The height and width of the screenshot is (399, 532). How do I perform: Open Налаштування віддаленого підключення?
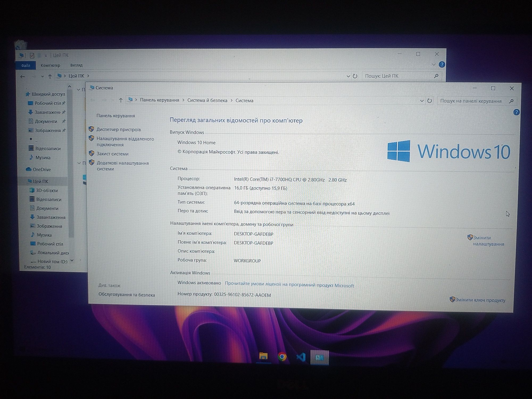[x=125, y=142]
